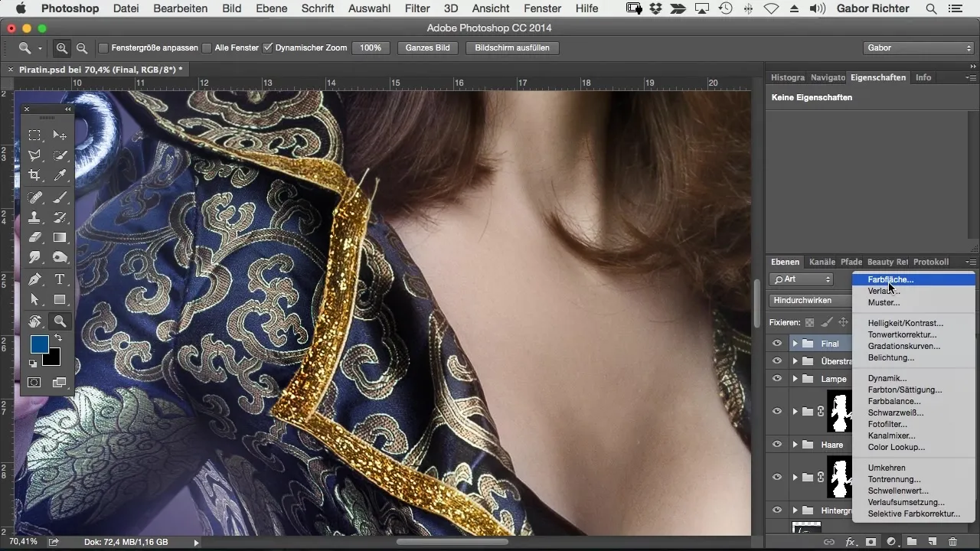Pick the Clone Stamp tool
Image resolution: width=980 pixels, height=551 pixels.
34,217
